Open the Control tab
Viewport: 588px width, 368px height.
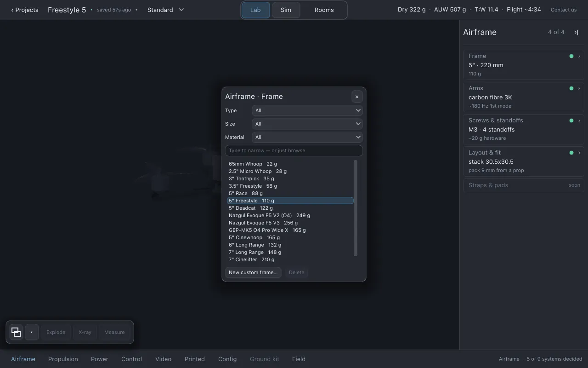pyautogui.click(x=131, y=359)
